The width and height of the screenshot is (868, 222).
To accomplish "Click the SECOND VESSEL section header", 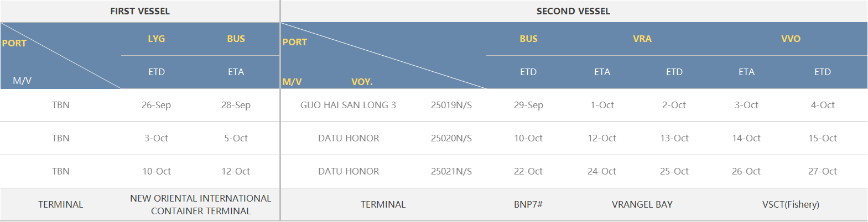I will [573, 11].
